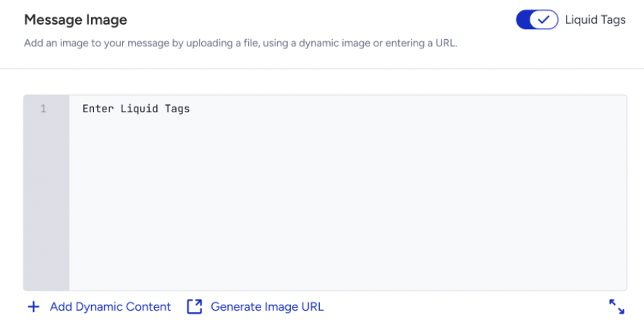644x336 pixels.
Task: Click the checkmark knob of the Liquid Tags toggle
Action: [x=544, y=20]
